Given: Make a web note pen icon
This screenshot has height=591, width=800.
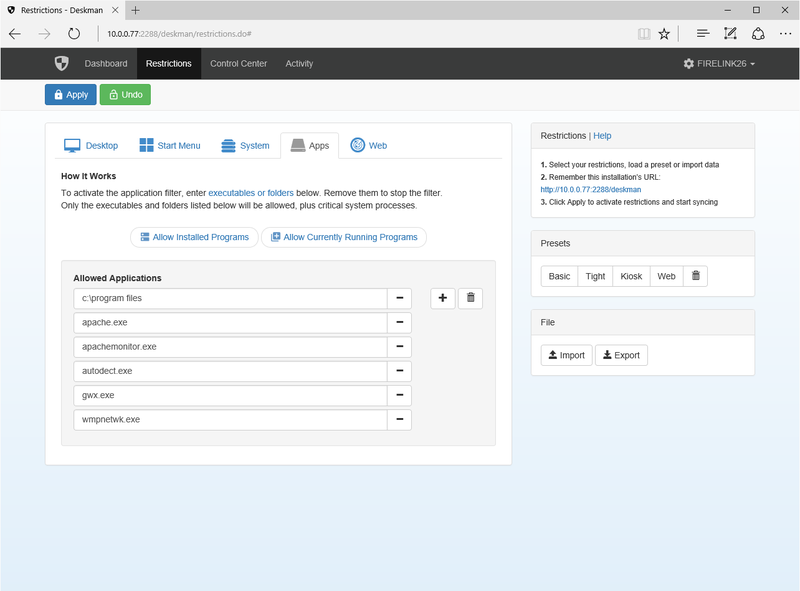Looking at the screenshot, I should tap(730, 34).
